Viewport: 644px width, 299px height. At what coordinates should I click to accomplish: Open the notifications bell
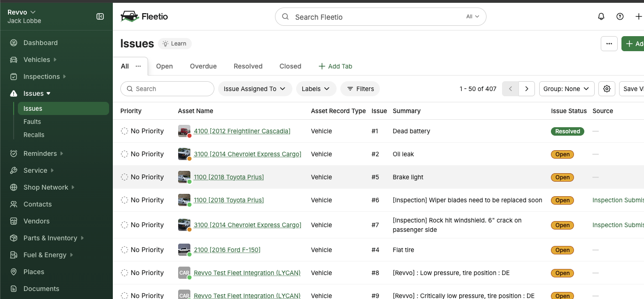601,16
